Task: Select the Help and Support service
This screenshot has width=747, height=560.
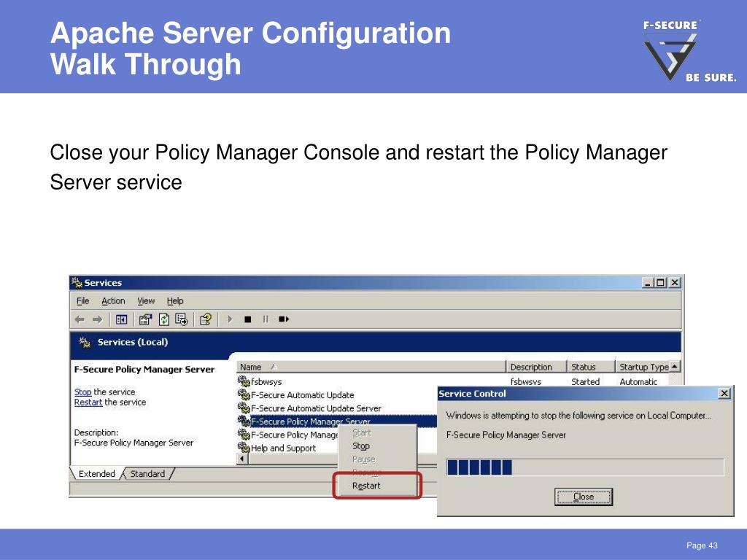Action: 287,448
